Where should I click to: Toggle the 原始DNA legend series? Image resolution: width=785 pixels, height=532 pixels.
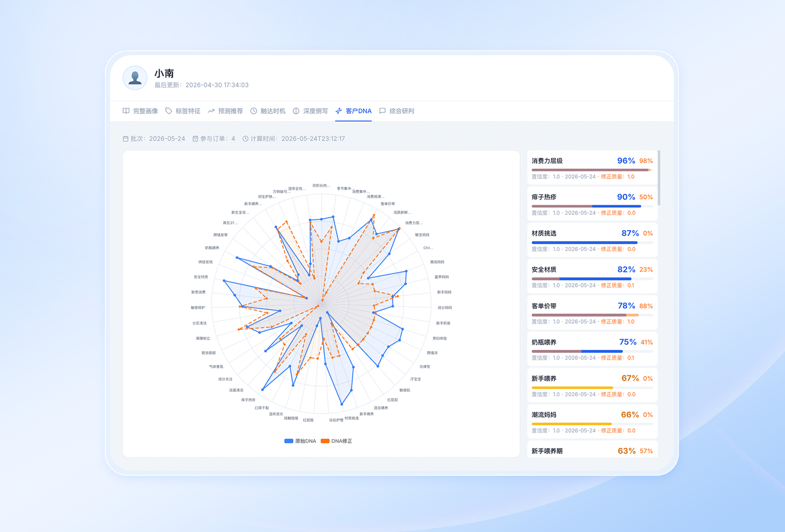300,441
